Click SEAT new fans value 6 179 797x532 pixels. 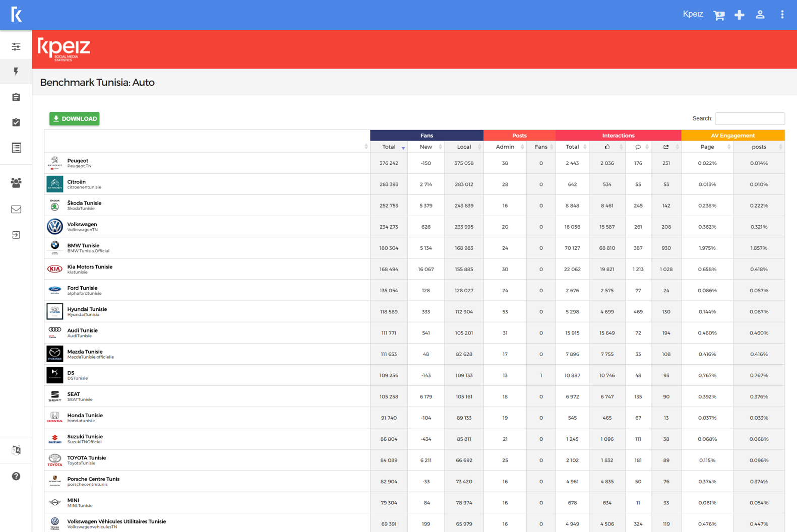426,396
